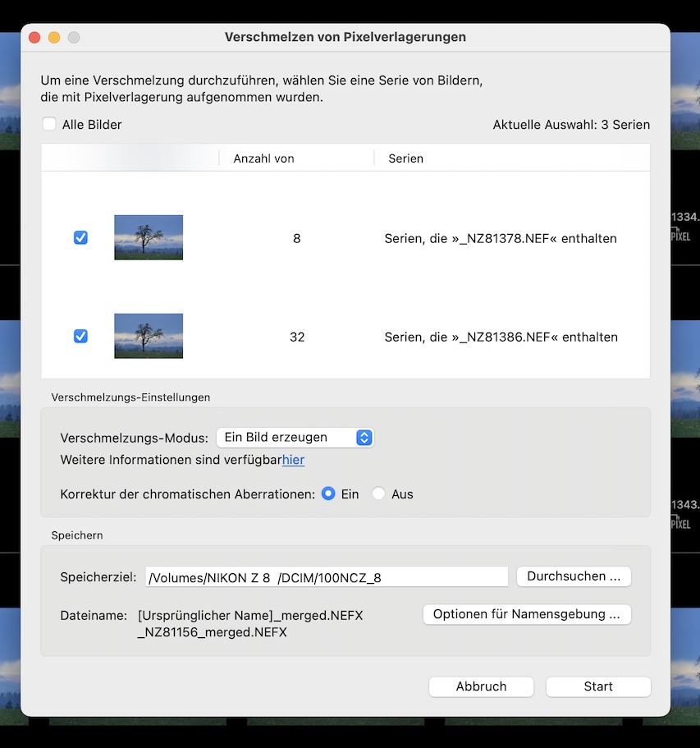700x748 pixels.
Task: Close the dialog with the red button
Action: click(x=34, y=38)
